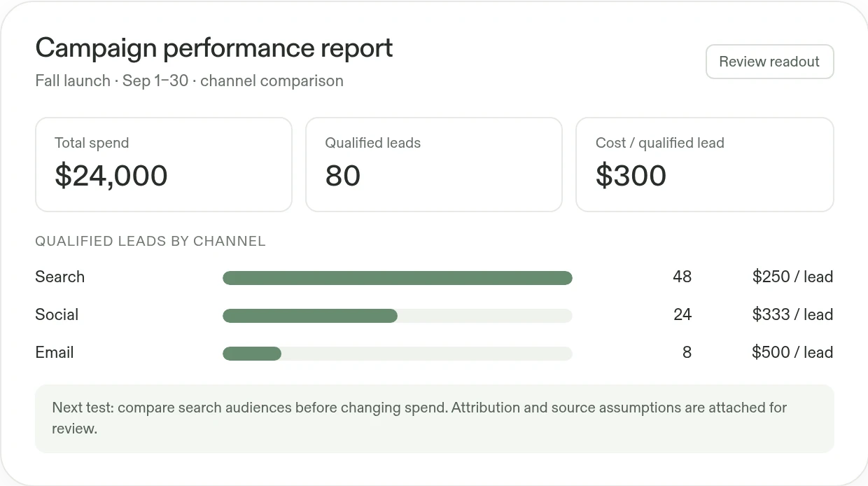Click the Email channel progress bar
This screenshot has height=486, width=868.
click(x=398, y=354)
